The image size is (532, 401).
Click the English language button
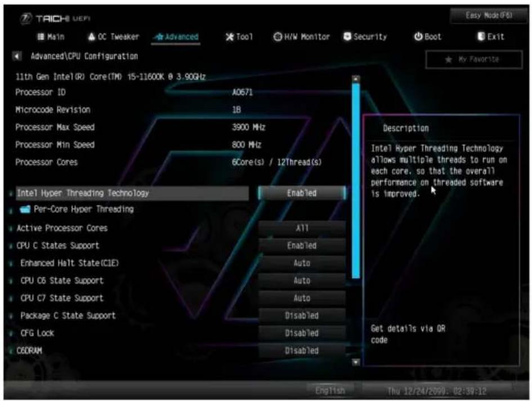pyautogui.click(x=330, y=390)
